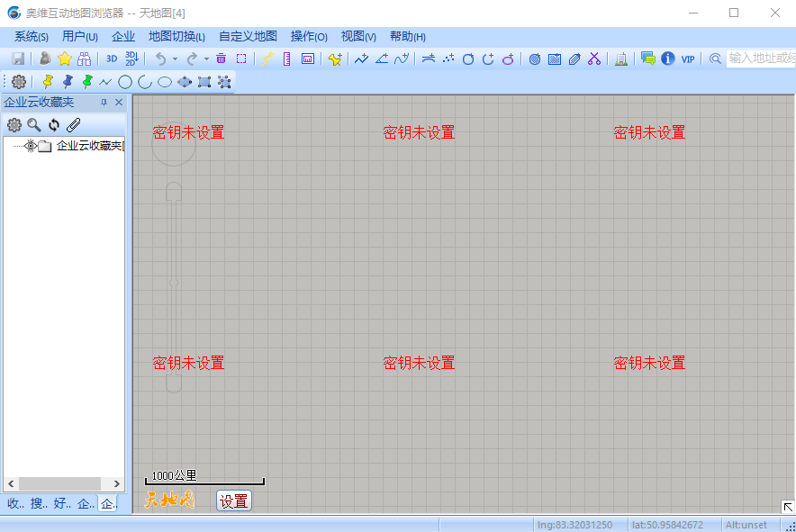This screenshot has height=532, width=796.
Task: Close the 企业云收藏夹 panel
Action: (119, 103)
